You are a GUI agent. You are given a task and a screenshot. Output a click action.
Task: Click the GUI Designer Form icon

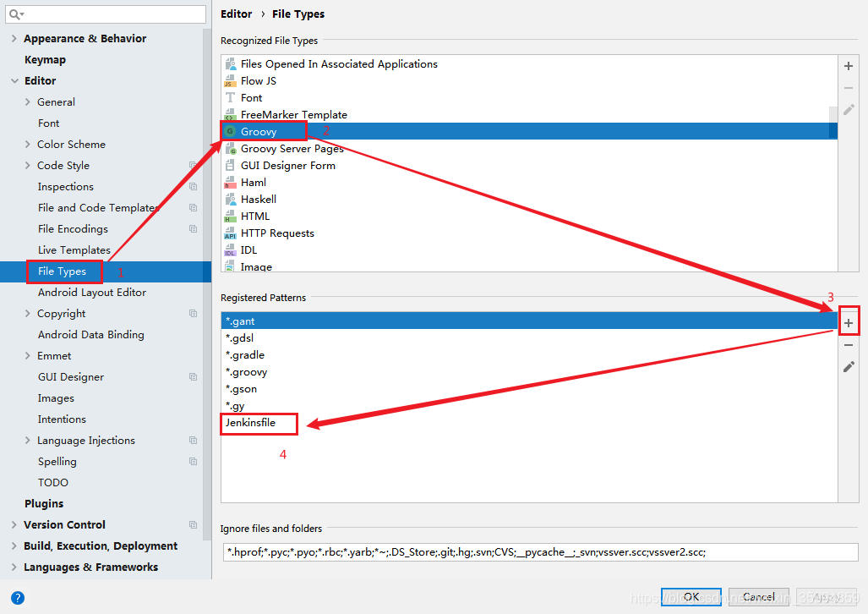[230, 165]
